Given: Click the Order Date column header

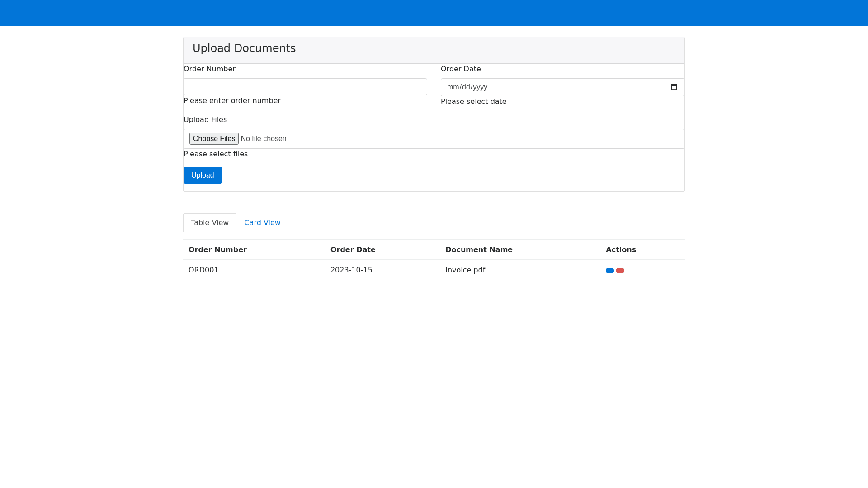Looking at the screenshot, I should point(353,250).
